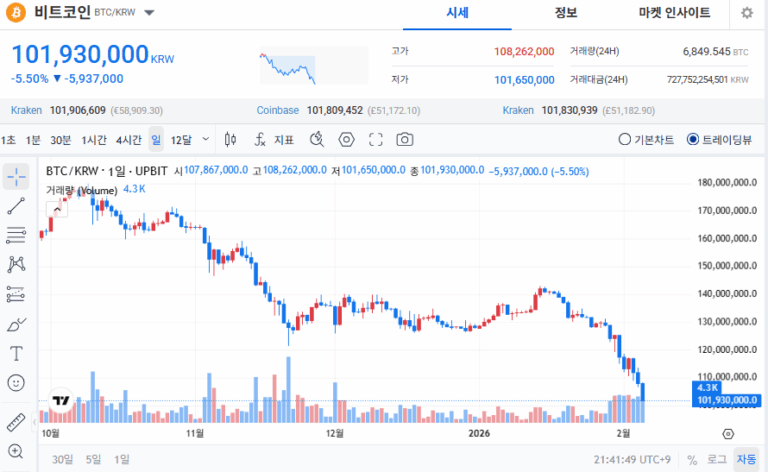Select the 1분 interval
This screenshot has height=472, width=768.
coord(33,141)
